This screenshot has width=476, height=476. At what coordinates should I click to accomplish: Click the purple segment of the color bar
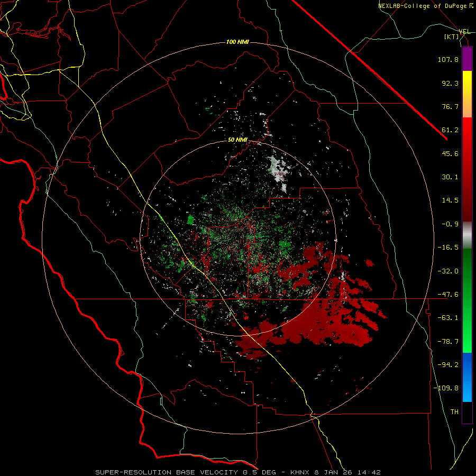pos(467,59)
